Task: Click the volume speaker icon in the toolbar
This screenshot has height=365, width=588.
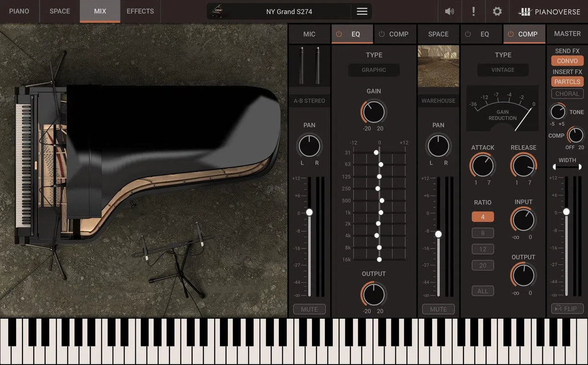Action: coord(449,11)
